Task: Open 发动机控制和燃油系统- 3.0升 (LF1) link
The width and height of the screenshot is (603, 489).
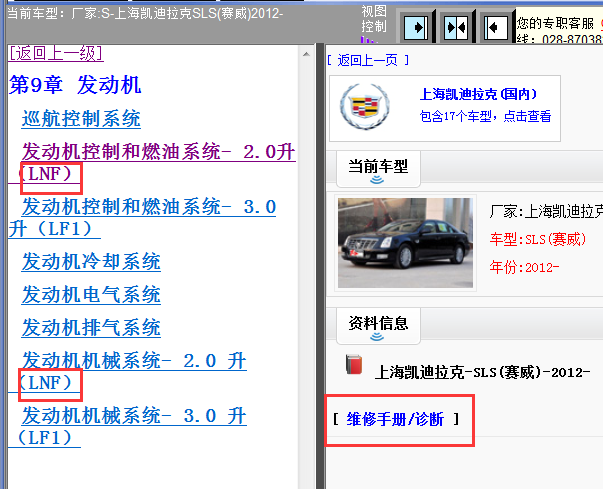Action: pyautogui.click(x=142, y=218)
